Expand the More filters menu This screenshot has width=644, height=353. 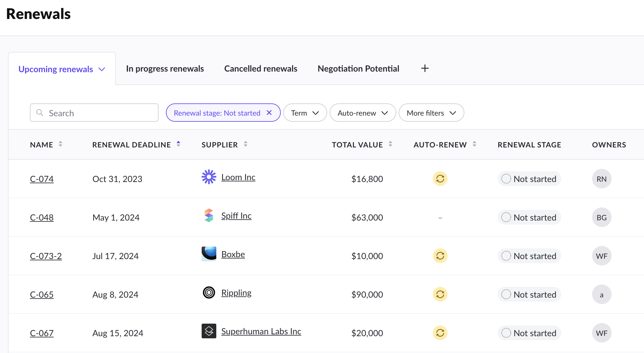tap(431, 113)
